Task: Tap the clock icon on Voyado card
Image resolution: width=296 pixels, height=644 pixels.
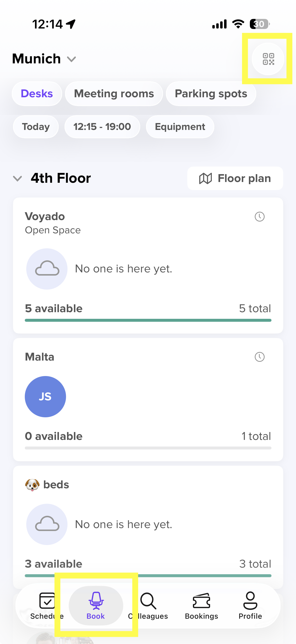Action: pos(259,216)
